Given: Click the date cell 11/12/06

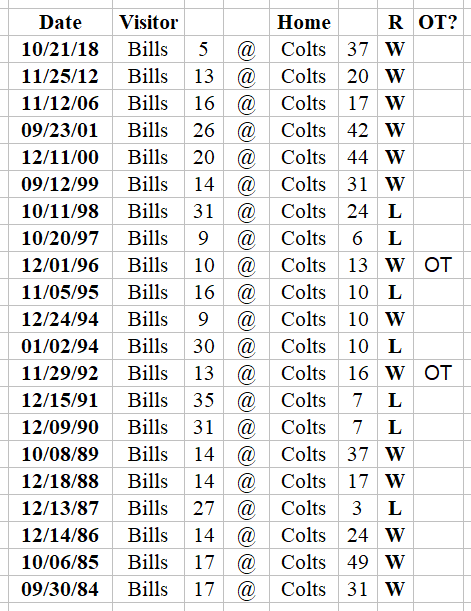Looking at the screenshot, I should click(x=60, y=103).
